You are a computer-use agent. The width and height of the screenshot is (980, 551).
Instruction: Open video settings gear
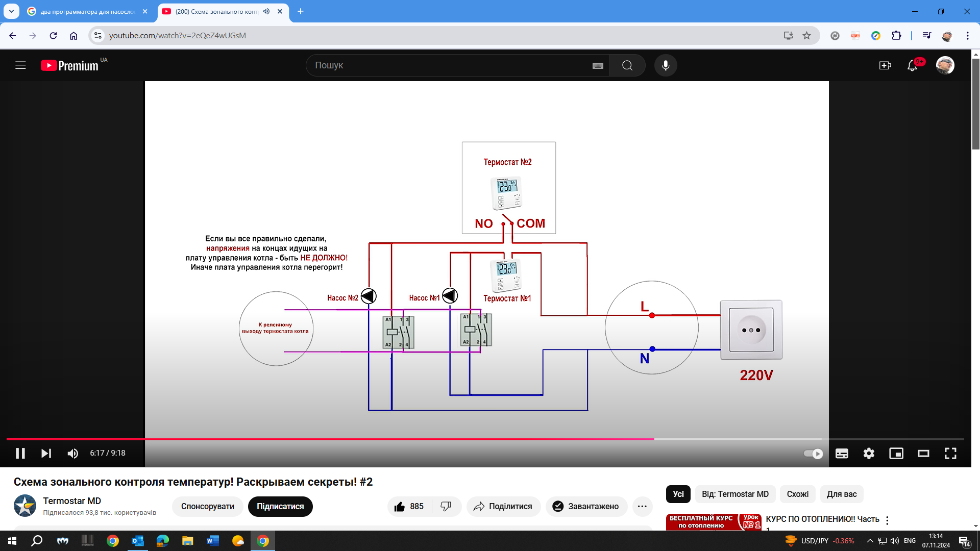click(869, 453)
